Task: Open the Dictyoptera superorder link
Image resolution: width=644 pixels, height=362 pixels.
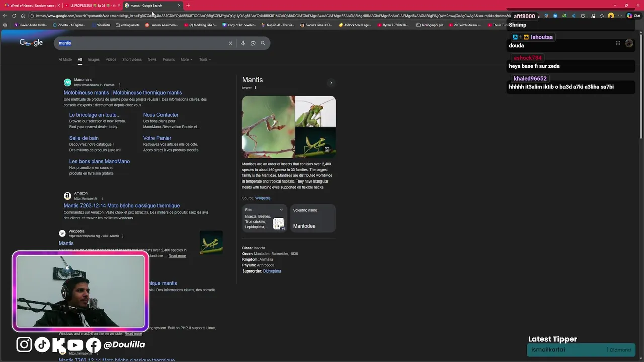Action: [x=272, y=271]
